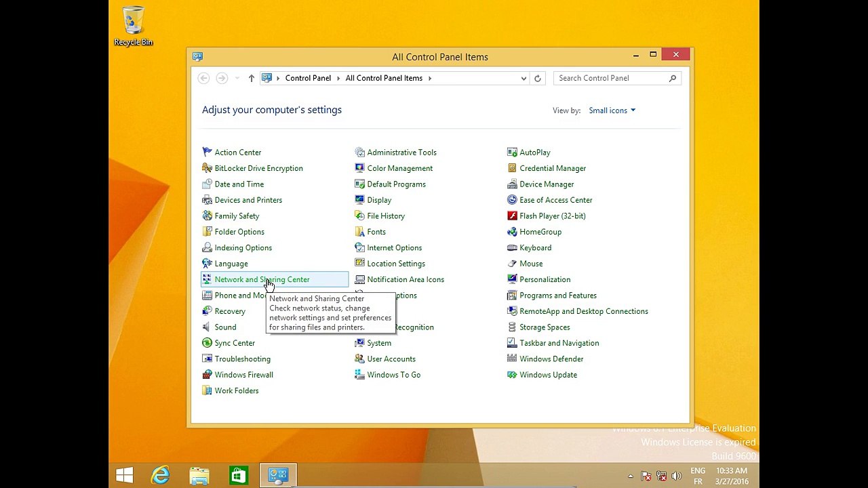Click the Windows Defender icon
Screen dimensions: 868x488
coord(512,359)
